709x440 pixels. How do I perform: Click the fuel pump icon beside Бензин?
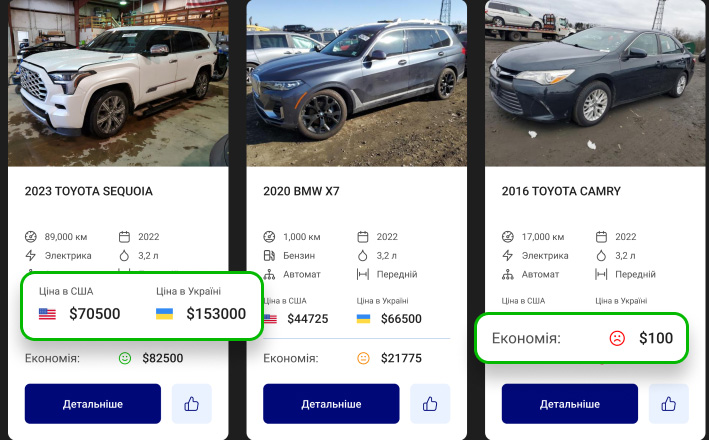click(269, 255)
